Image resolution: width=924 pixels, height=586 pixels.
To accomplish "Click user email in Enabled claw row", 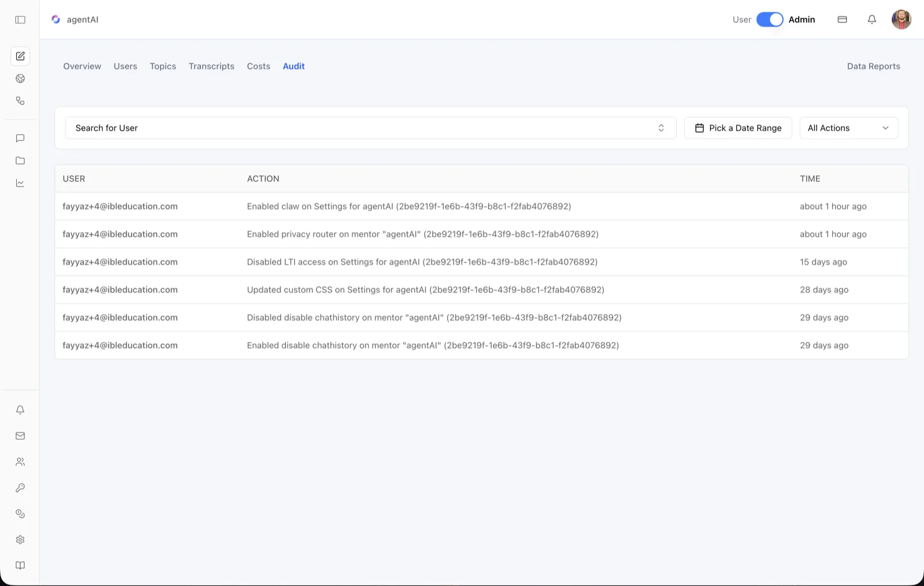I will tap(120, 207).
